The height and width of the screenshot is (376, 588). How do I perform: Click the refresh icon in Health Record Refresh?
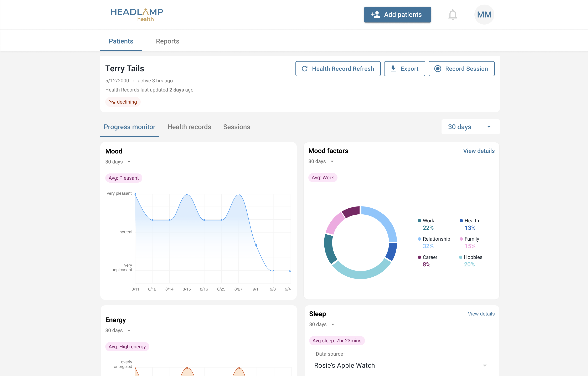pyautogui.click(x=305, y=69)
